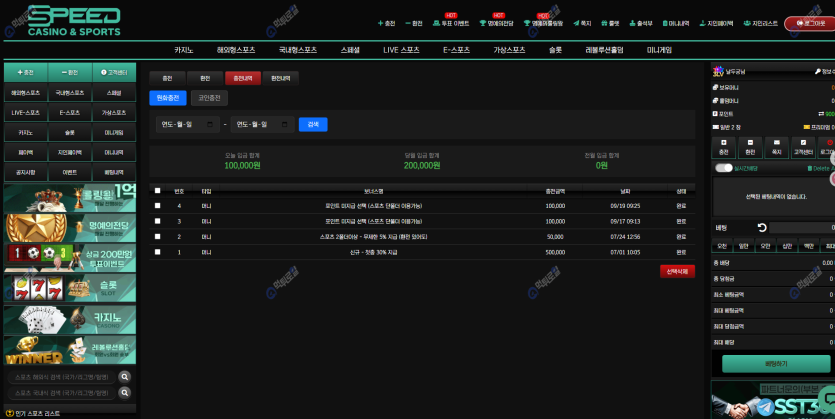Open the start date picker field
Viewport: 835px width, 419px height.
pyautogui.click(x=187, y=124)
